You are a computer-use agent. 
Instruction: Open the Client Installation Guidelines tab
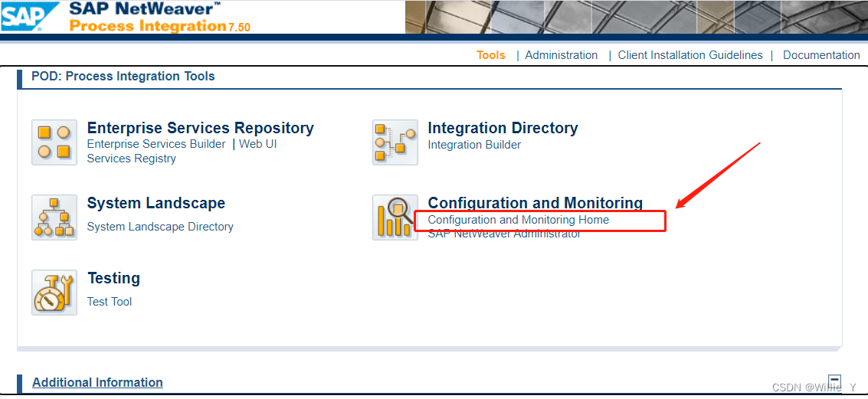tap(690, 55)
